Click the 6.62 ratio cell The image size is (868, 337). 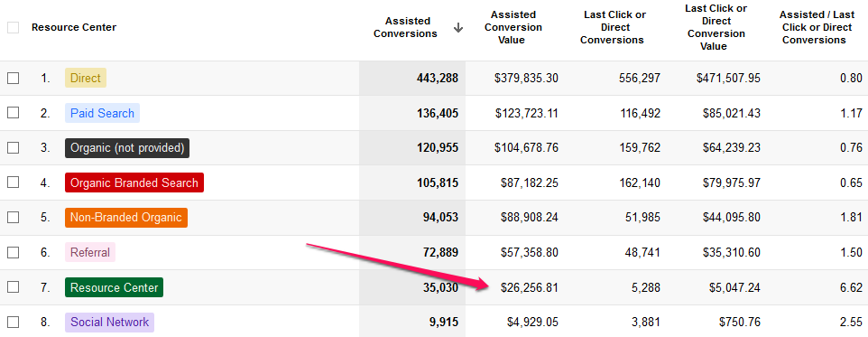(x=852, y=287)
